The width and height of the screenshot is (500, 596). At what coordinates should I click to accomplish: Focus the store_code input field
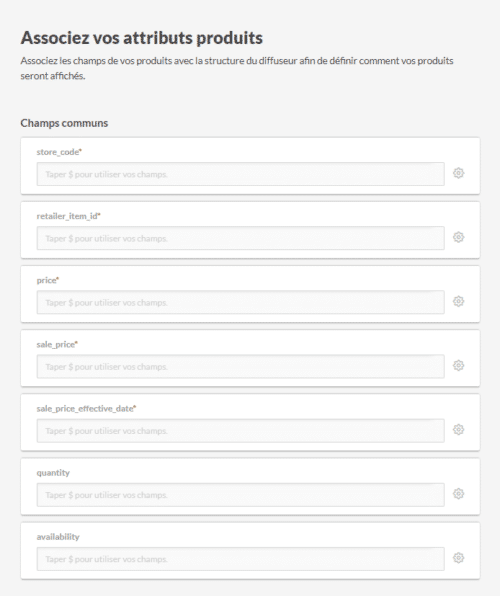click(240, 174)
